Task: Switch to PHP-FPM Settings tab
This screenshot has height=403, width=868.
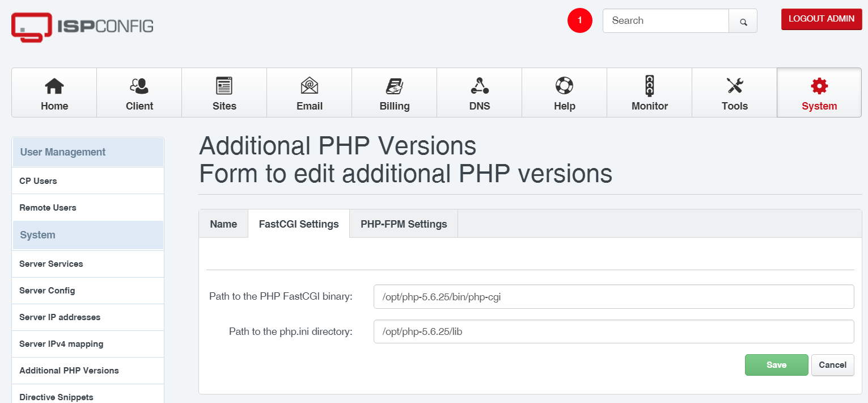Action: (x=404, y=224)
